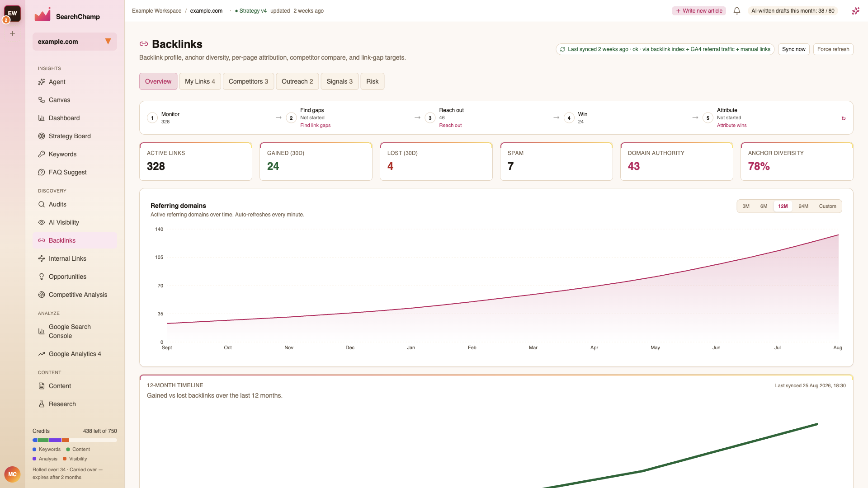Open Internal Links page
The width and height of the screenshot is (868, 488).
pyautogui.click(x=75, y=258)
